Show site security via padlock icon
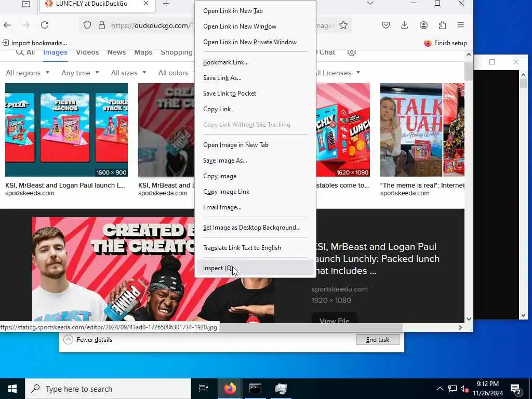 (x=102, y=25)
